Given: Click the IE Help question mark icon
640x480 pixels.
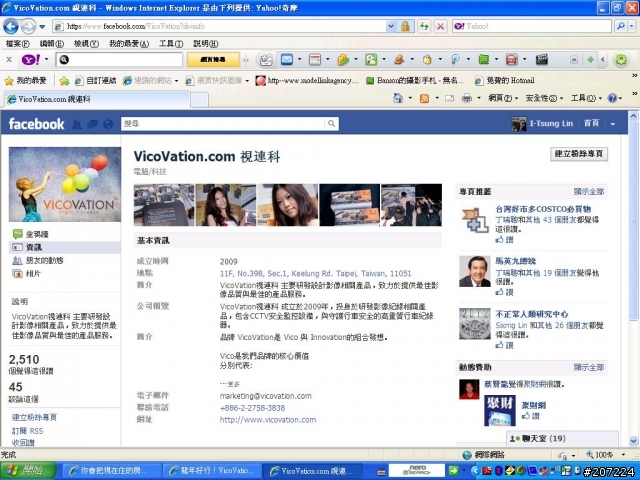Looking at the screenshot, I should point(612,98).
